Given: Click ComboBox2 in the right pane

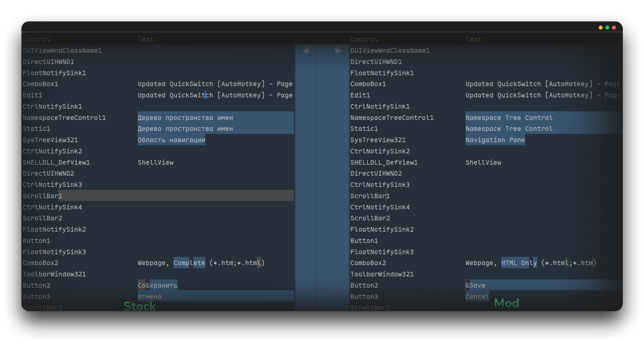Looking at the screenshot, I should point(368,263).
